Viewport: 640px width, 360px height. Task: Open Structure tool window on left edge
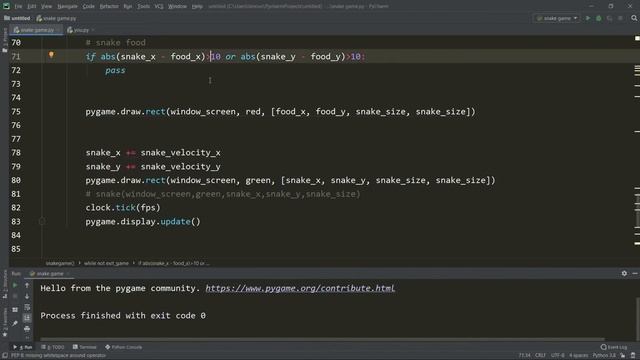click(4, 284)
